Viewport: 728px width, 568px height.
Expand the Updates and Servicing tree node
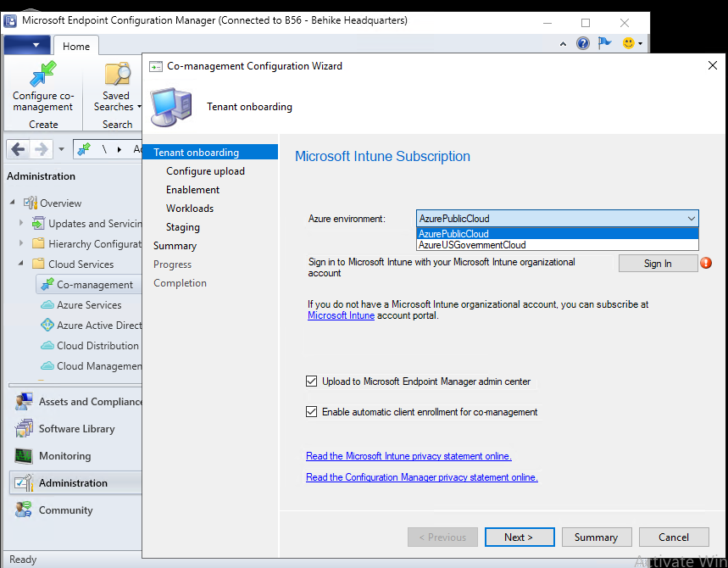click(x=21, y=224)
